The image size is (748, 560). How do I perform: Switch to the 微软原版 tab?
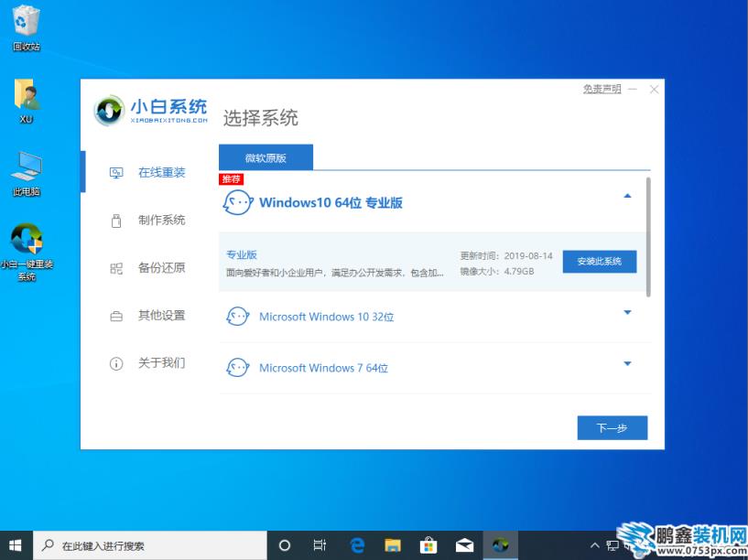(266, 157)
